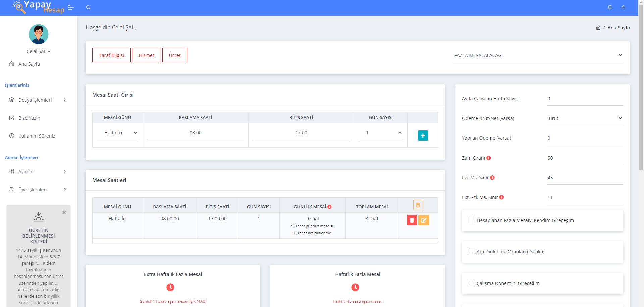Enable Hesaplanan Fazla Mesaiyi Kendim Gireceğim checkbox
This screenshot has width=644, height=307.
pos(472,220)
